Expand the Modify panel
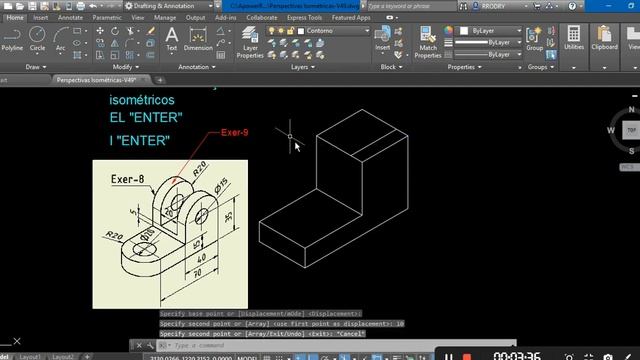The image size is (640, 360). [126, 67]
